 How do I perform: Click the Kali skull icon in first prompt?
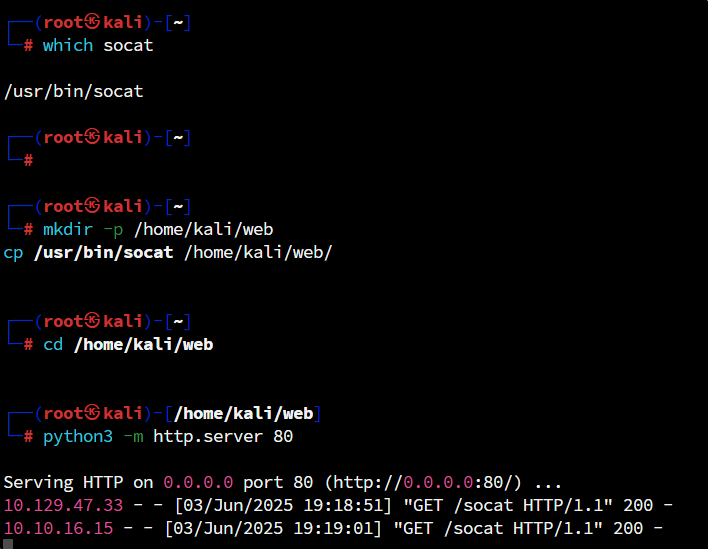click(93, 22)
